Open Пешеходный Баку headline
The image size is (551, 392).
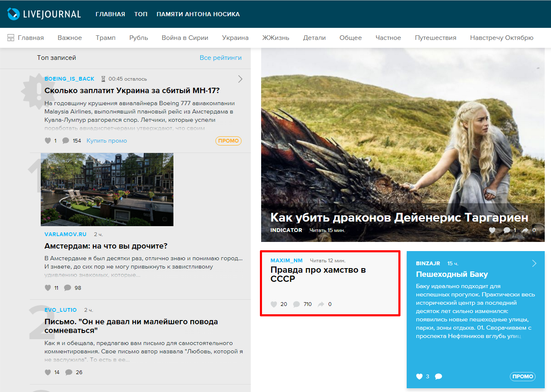pos(452,274)
